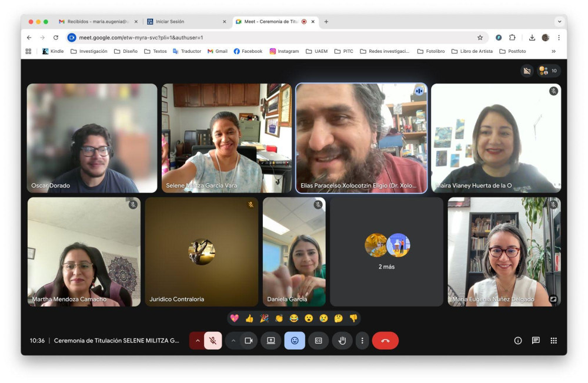Select the 2 más participants tile
The height and width of the screenshot is (383, 588).
point(387,252)
